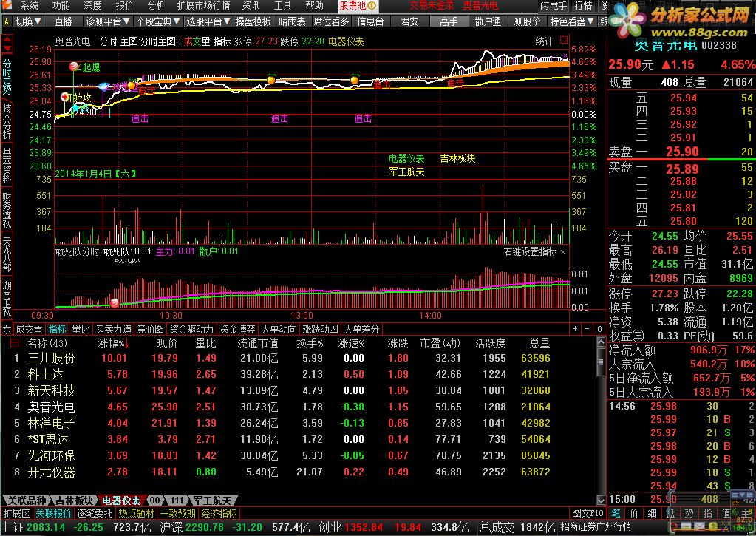Open the 报价 menu
Screen dimensions: 756x536
pos(124,6)
